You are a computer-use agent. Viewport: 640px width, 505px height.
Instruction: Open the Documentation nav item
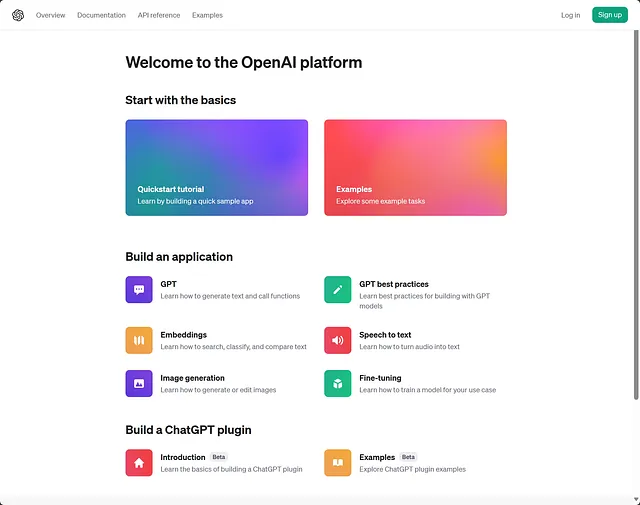click(101, 15)
